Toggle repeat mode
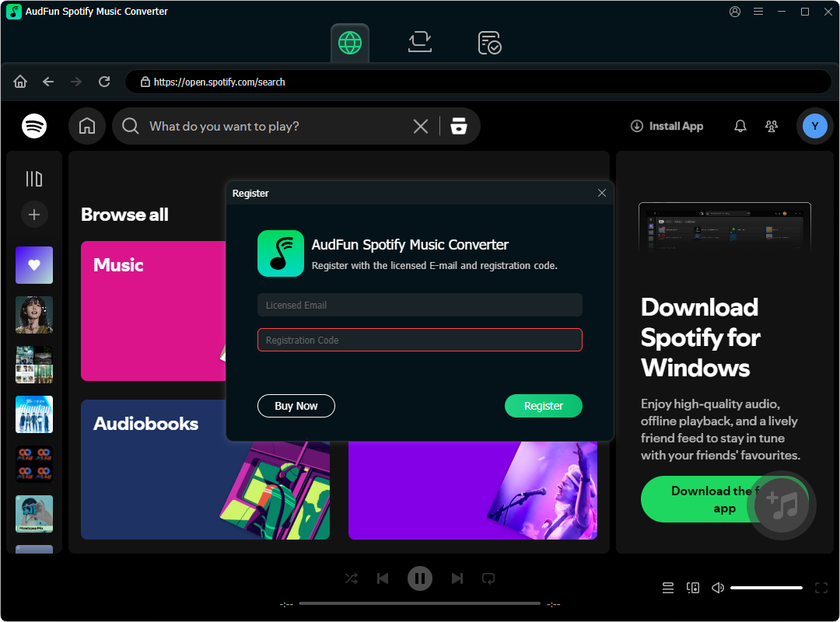This screenshot has width=840, height=622. [488, 578]
